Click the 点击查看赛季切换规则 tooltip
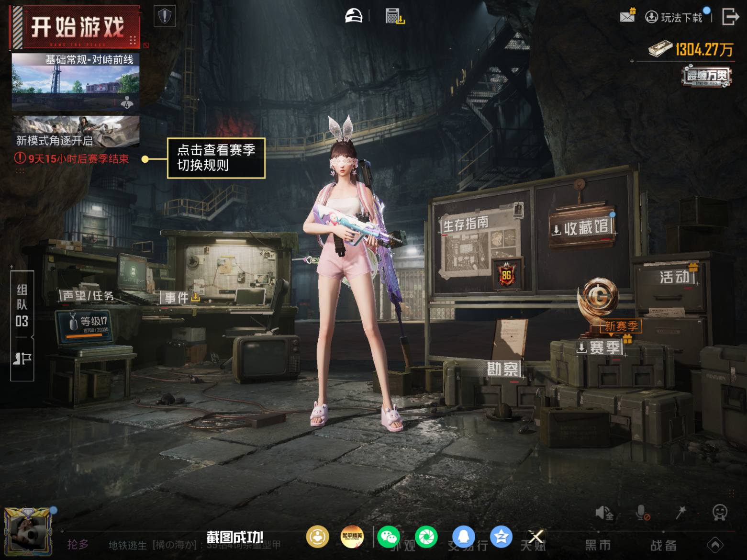Image resolution: width=747 pixels, height=560 pixels. (x=216, y=158)
